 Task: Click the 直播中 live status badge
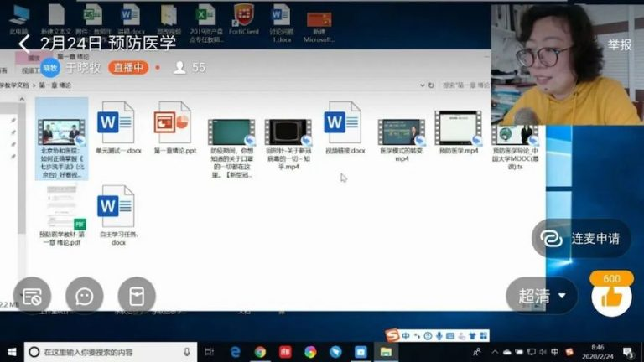(x=128, y=67)
